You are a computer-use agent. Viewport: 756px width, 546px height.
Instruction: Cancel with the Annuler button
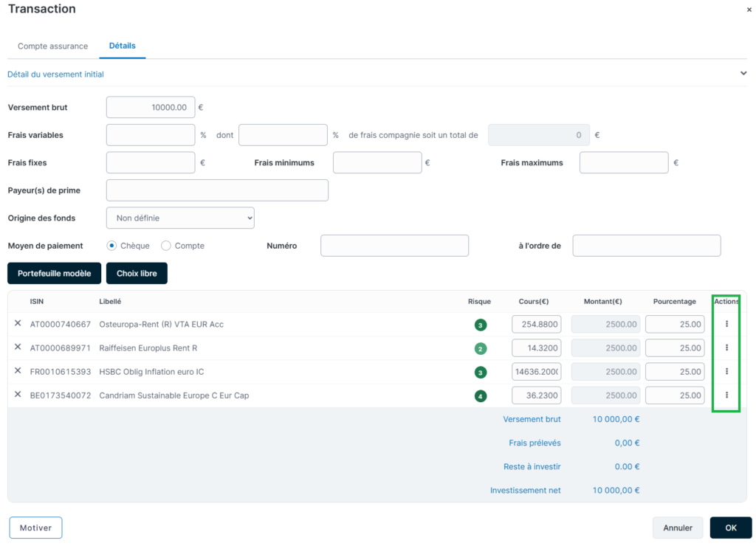[x=678, y=528]
